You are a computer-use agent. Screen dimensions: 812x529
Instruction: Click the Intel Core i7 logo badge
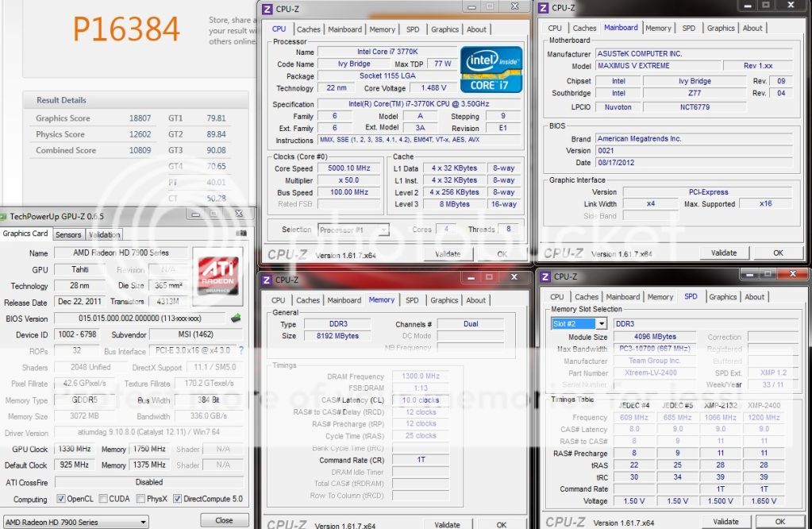pos(494,71)
